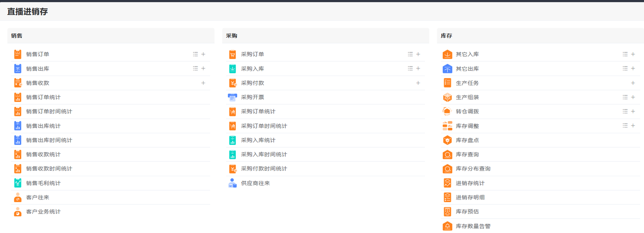This screenshot has width=644, height=233.
Task: Select 库存数量告警 entry
Action: click(473, 226)
